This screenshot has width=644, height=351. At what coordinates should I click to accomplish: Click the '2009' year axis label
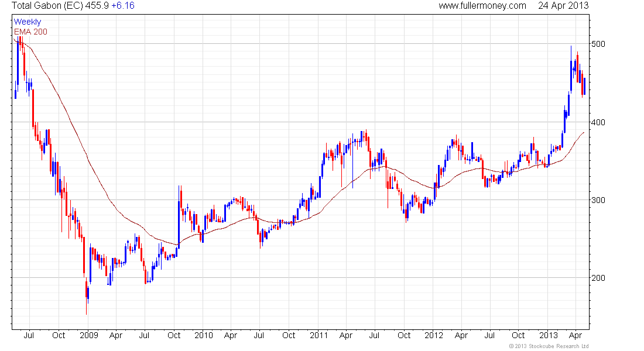click(89, 335)
